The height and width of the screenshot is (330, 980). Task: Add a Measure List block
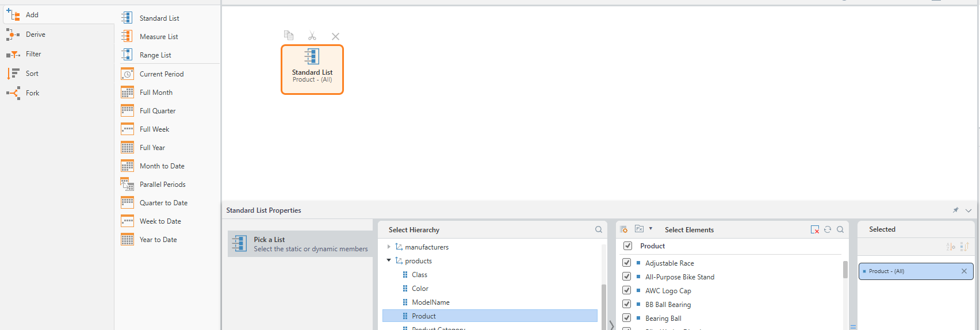coord(159,37)
